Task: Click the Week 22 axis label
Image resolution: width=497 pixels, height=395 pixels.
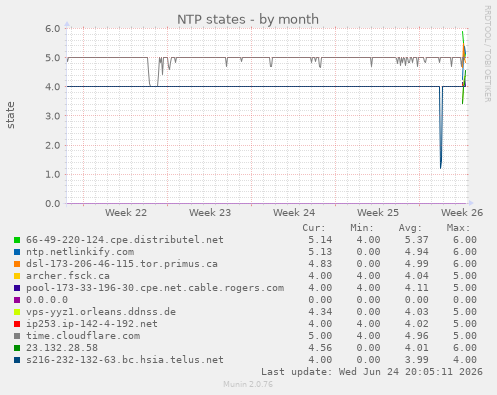Action: [x=126, y=213]
